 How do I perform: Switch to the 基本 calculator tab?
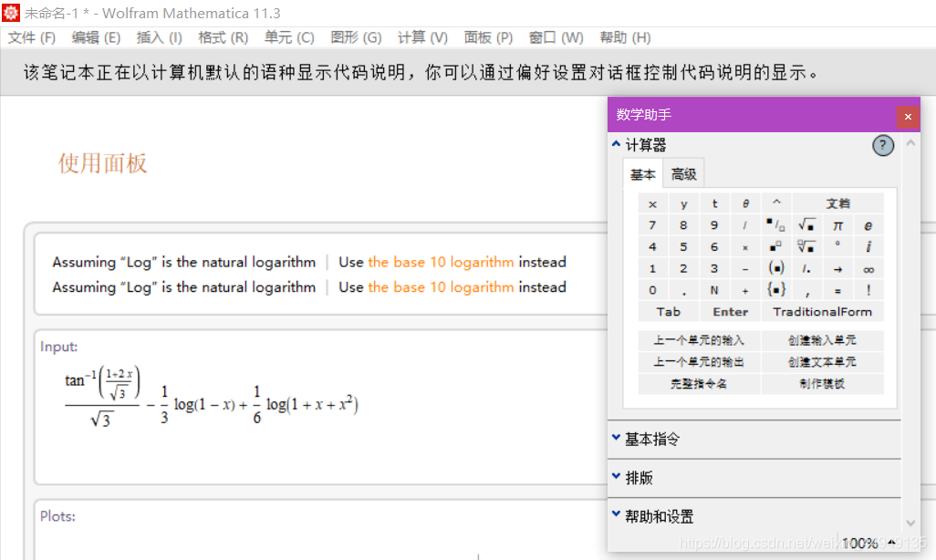pyautogui.click(x=642, y=174)
